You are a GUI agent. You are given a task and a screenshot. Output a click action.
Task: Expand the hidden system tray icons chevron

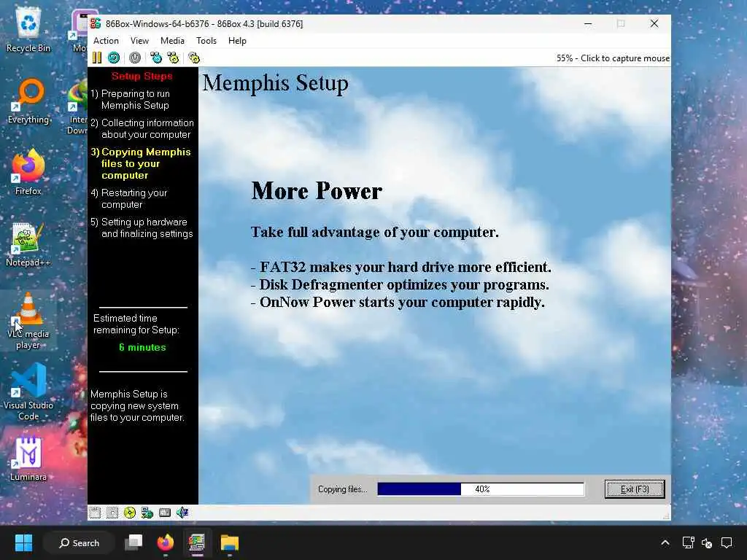tap(665, 542)
